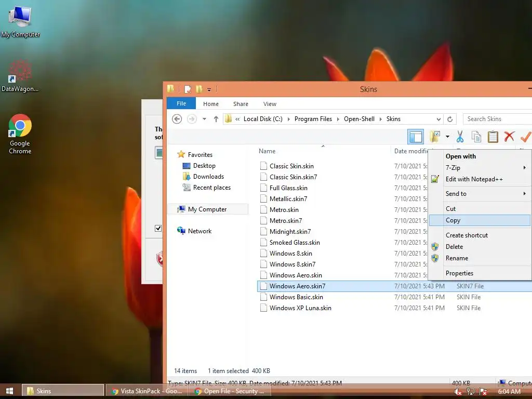Open the folder options dropdown arrow
The width and height of the screenshot is (532, 399).
click(447, 137)
